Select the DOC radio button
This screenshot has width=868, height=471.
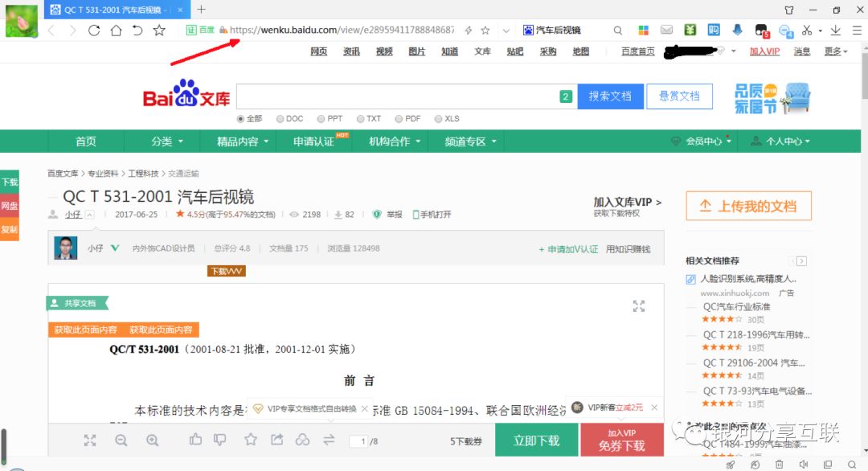280,119
